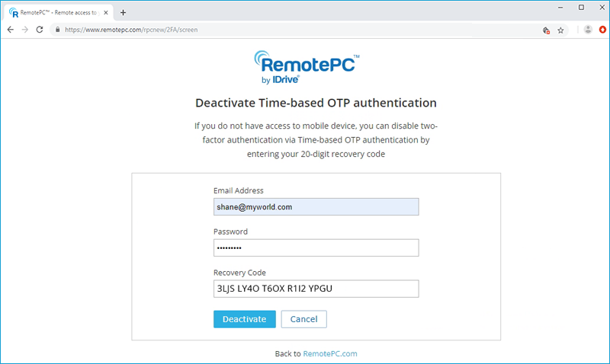Maximize the browser window
Screen dimensions: 610x364
pos(581,7)
